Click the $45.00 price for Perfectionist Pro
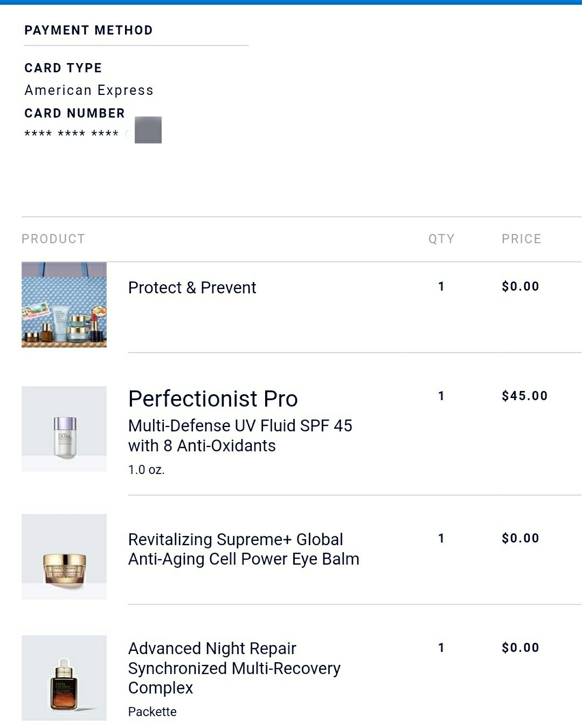This screenshot has height=728, width=582. pos(524,396)
